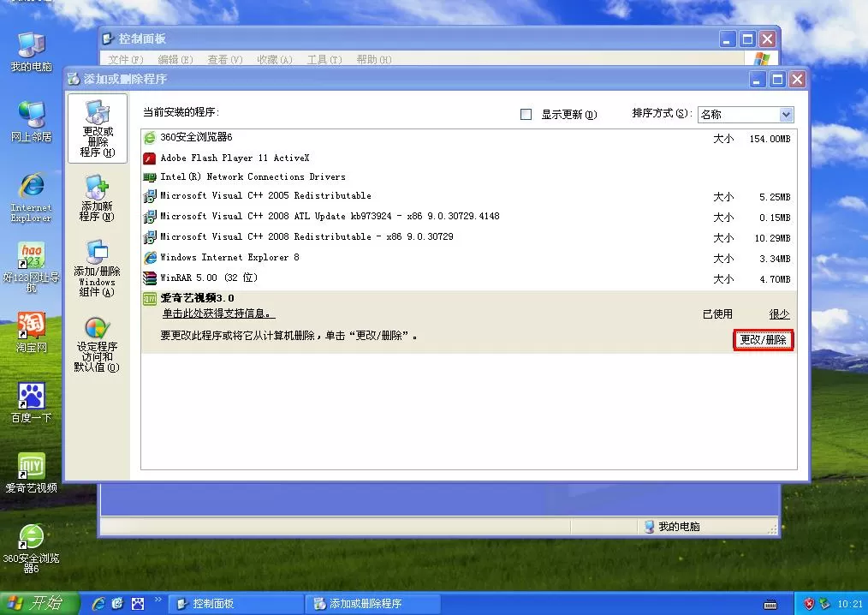
Task: Open 收藏 menu in 控制面板 window
Action: point(275,59)
